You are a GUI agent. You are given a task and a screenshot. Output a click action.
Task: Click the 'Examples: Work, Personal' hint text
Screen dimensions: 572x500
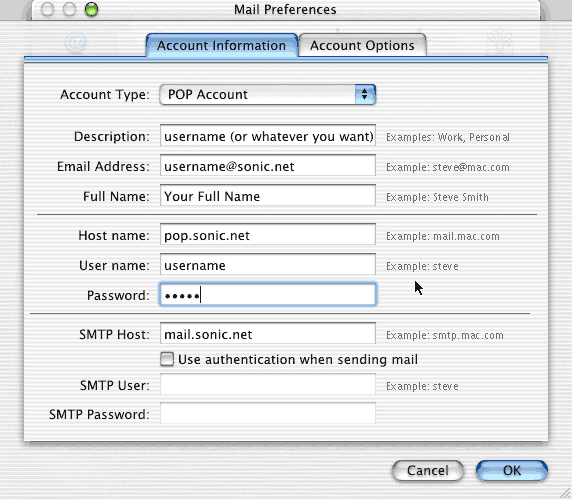coord(448,137)
